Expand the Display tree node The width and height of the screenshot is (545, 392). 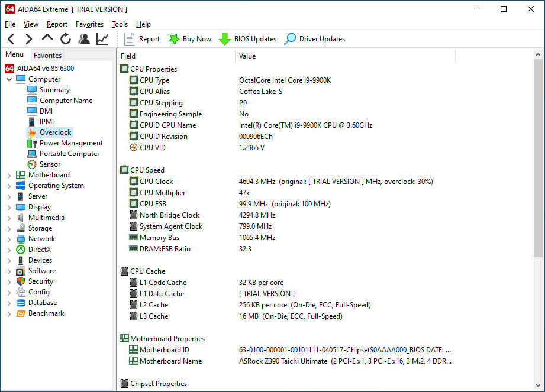click(x=9, y=208)
